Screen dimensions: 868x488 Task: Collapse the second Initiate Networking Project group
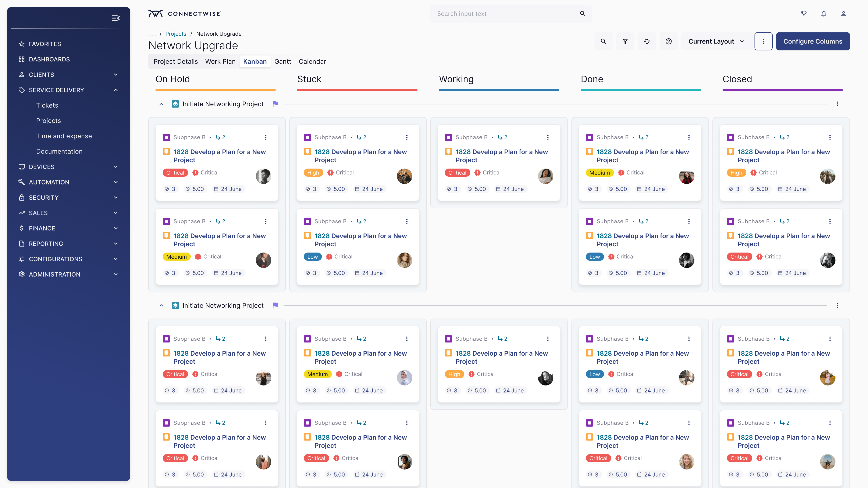pos(161,305)
